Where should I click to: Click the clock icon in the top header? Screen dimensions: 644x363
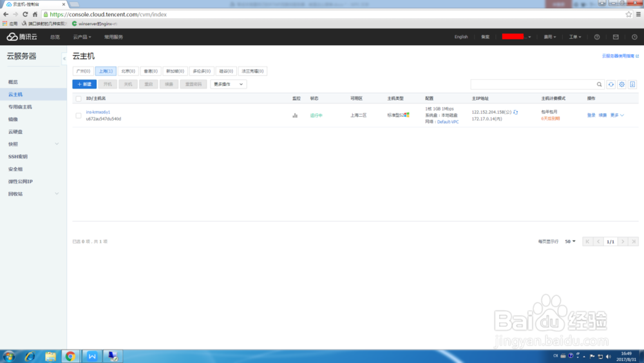click(634, 37)
